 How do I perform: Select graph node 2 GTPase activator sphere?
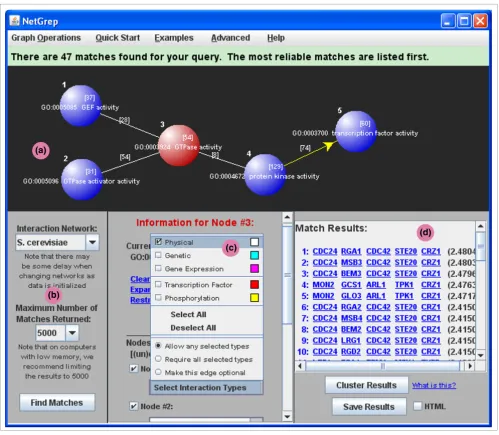(82, 179)
